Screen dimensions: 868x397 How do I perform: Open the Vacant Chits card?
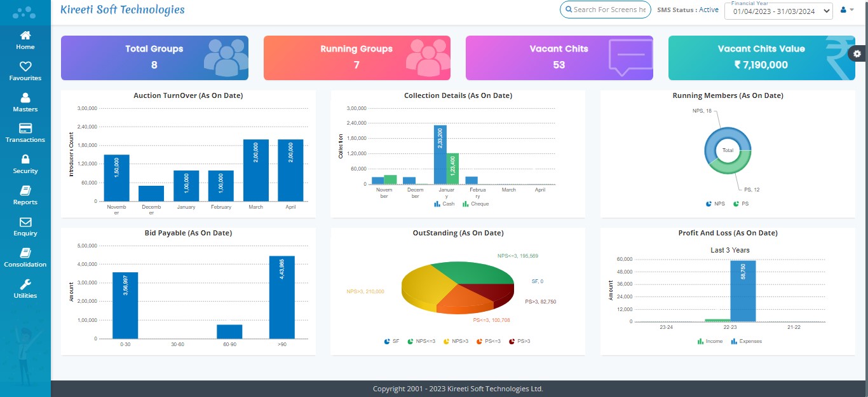559,57
